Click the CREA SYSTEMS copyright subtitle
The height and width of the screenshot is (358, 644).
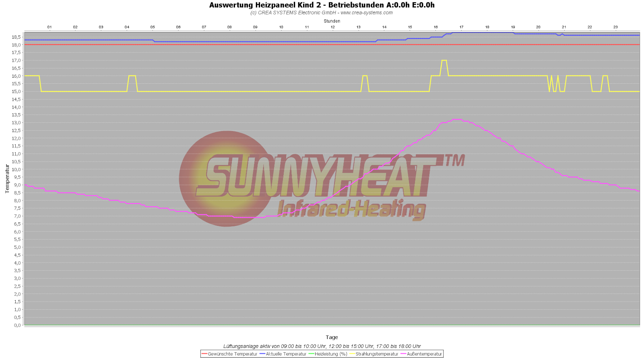coord(322,13)
